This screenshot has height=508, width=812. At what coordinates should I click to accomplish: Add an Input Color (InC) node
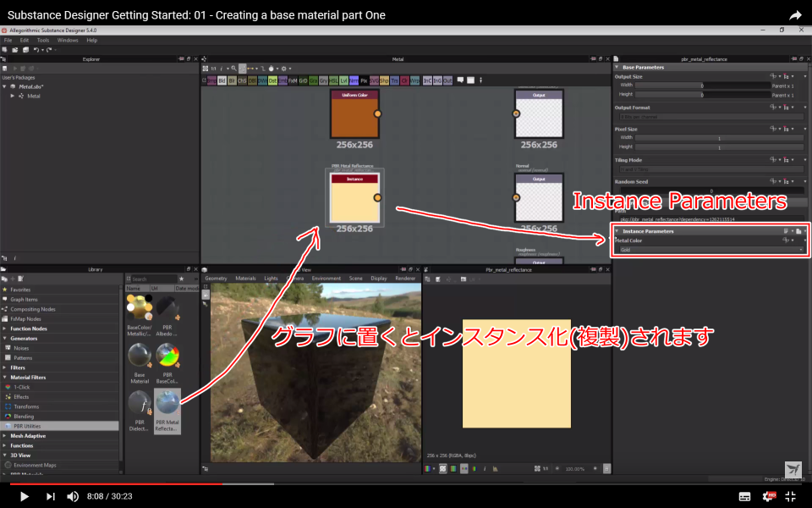pyautogui.click(x=427, y=81)
